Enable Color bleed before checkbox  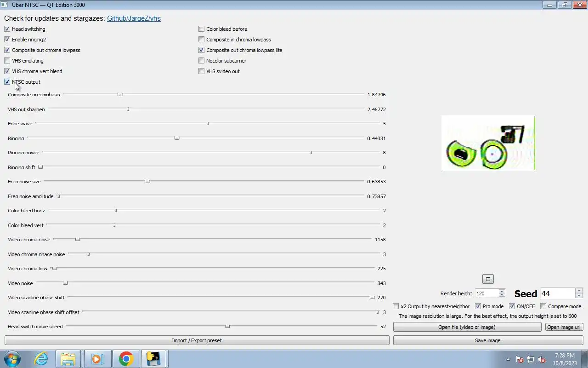pyautogui.click(x=201, y=29)
